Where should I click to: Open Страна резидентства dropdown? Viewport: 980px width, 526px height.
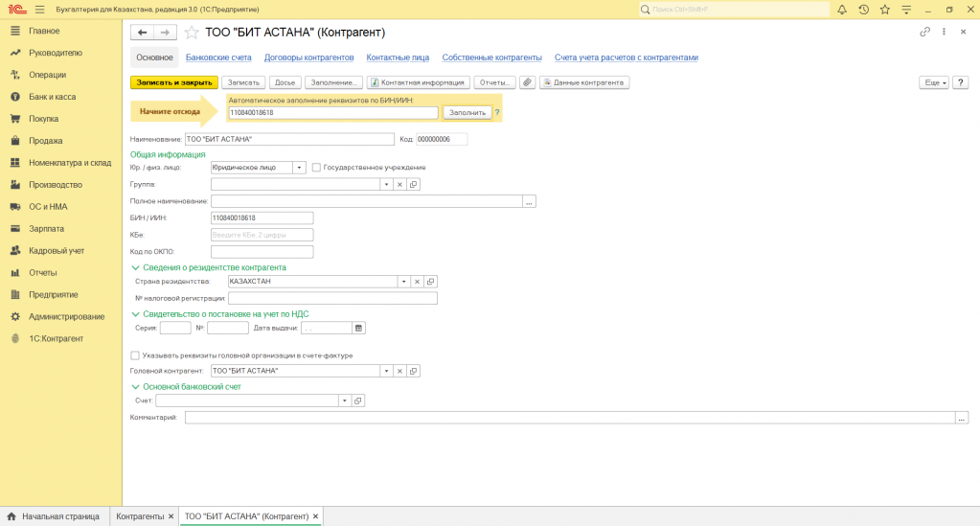403,282
